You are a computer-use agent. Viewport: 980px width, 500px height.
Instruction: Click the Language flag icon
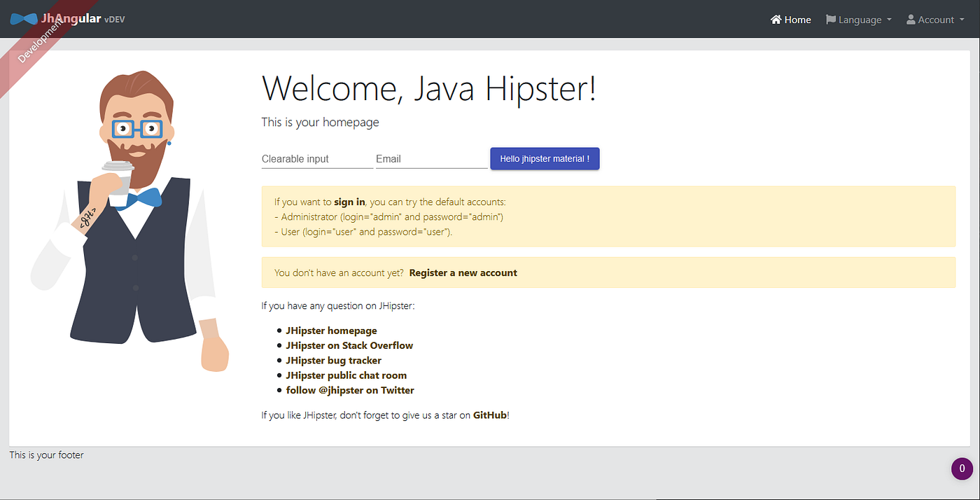pos(831,20)
